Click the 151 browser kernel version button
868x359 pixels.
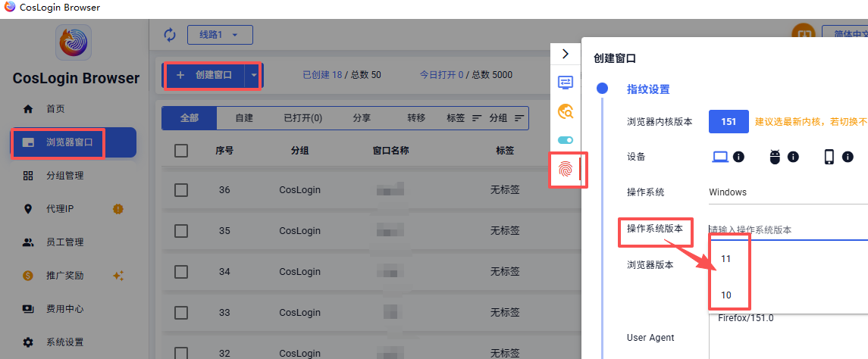point(729,122)
